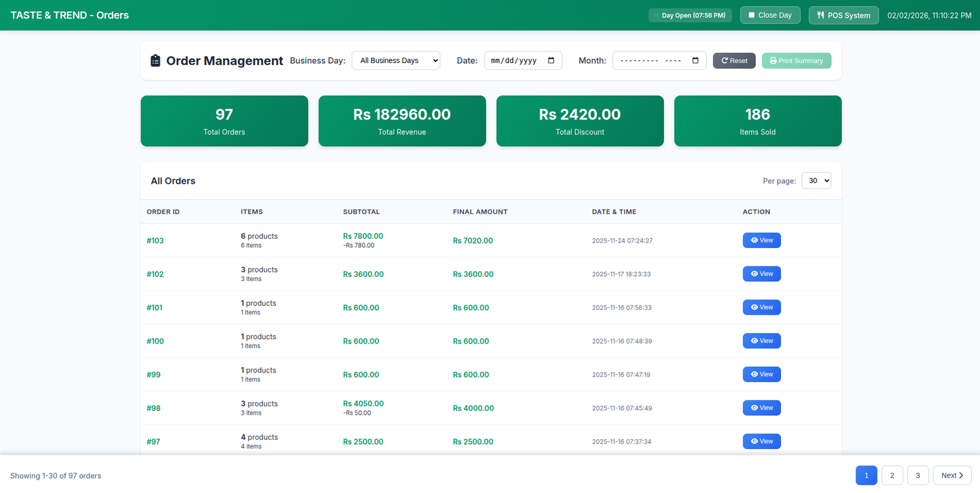Click the clipboard icon beside Order Management
The width and height of the screenshot is (980, 493).
click(156, 61)
